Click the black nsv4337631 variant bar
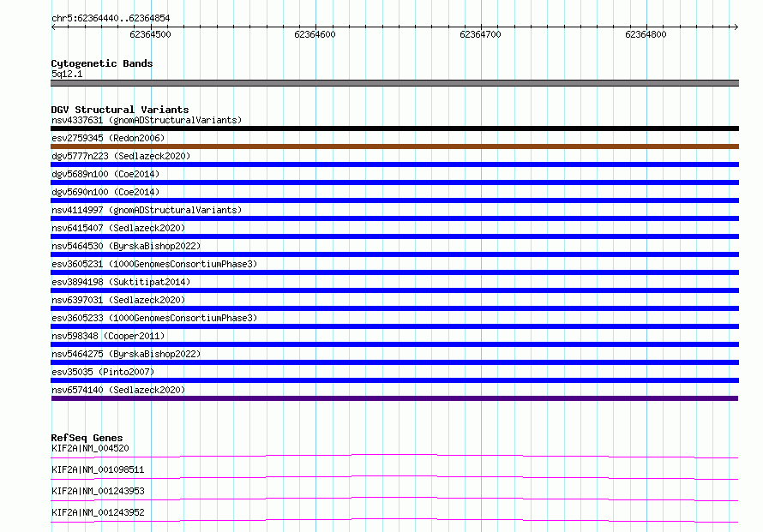763x532 pixels. (394, 129)
